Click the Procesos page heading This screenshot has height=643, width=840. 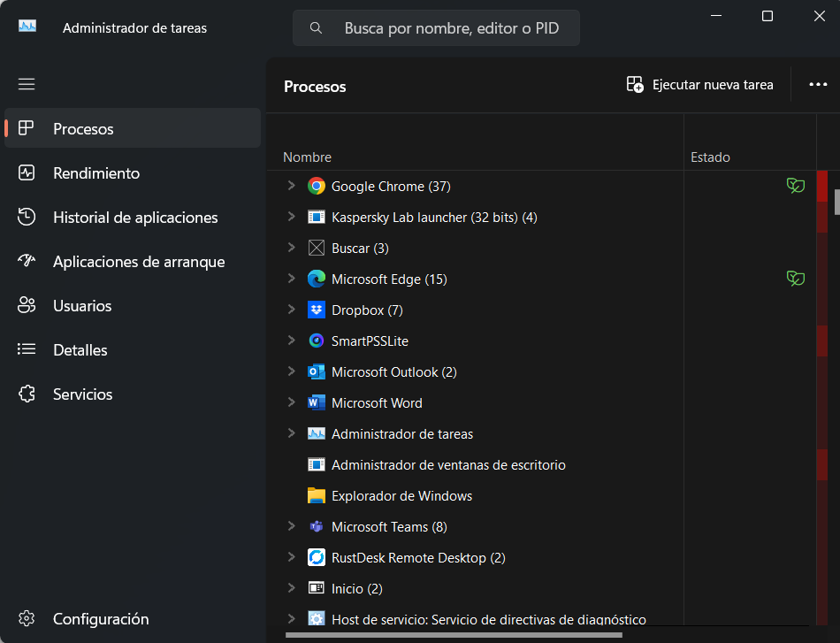(315, 87)
